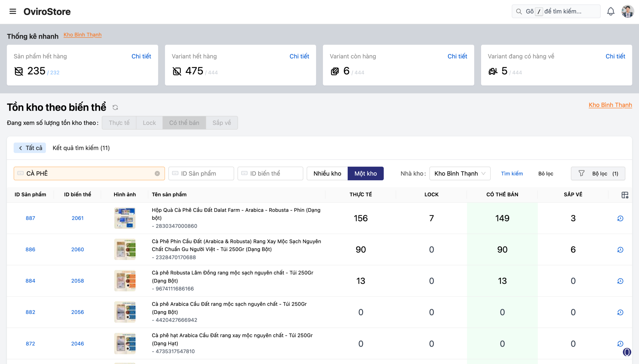Click the refresh icon beside Tồn kho theo biến thể

click(x=115, y=107)
